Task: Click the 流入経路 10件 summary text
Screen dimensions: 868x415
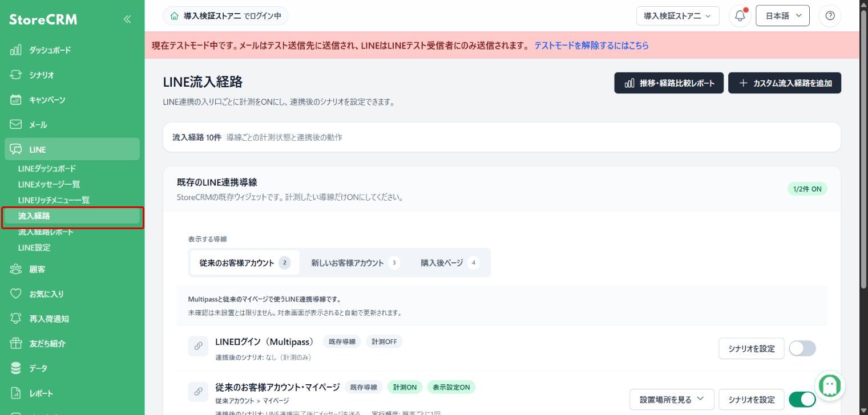Action: pos(196,137)
